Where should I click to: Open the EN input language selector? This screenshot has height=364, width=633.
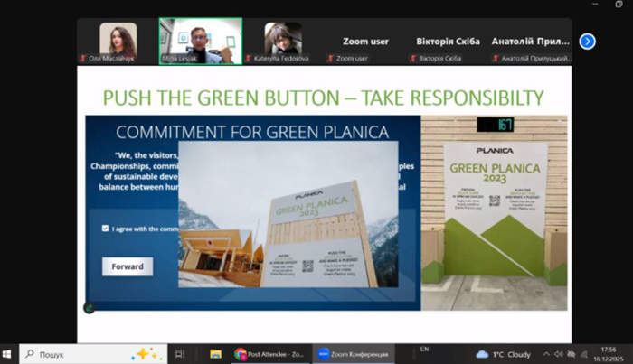pos(425,349)
